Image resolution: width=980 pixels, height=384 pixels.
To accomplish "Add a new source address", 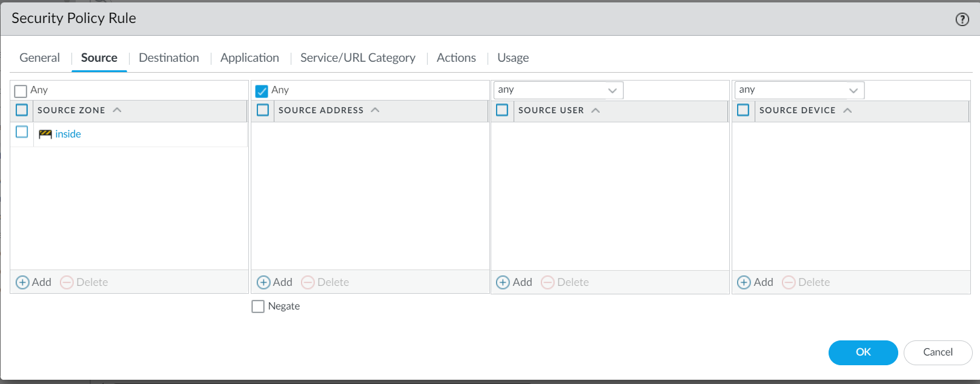I will pos(275,282).
